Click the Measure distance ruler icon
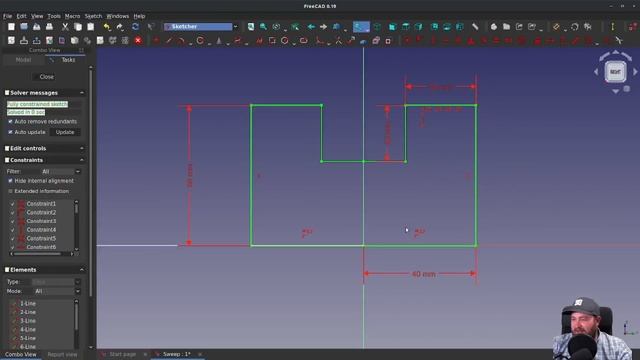This screenshot has width=640, height=360. click(475, 27)
